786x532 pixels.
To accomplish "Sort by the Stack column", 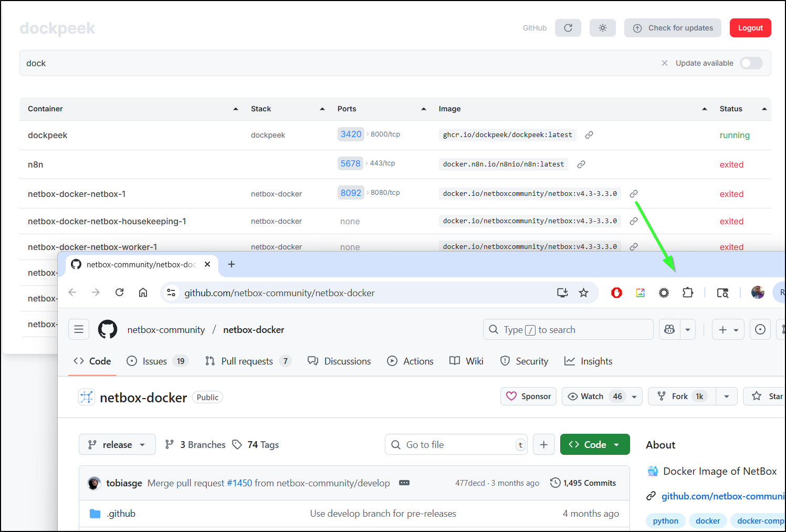I will pyautogui.click(x=288, y=109).
